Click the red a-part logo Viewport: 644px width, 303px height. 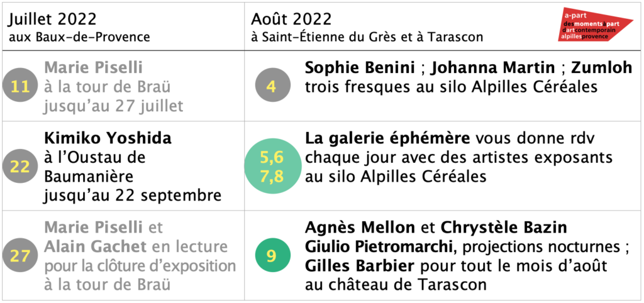coord(596,25)
